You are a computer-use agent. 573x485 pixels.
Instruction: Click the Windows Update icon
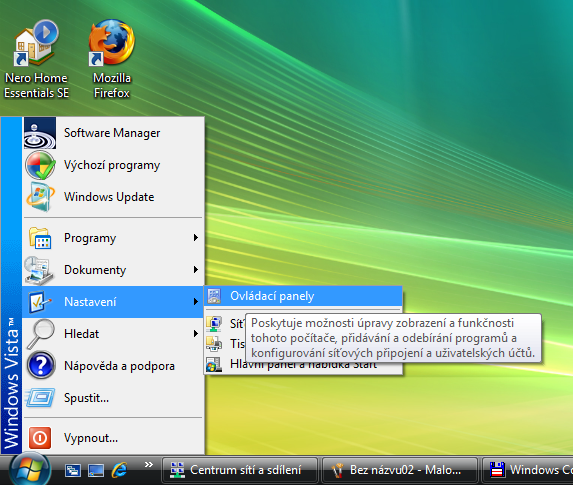click(x=40, y=197)
